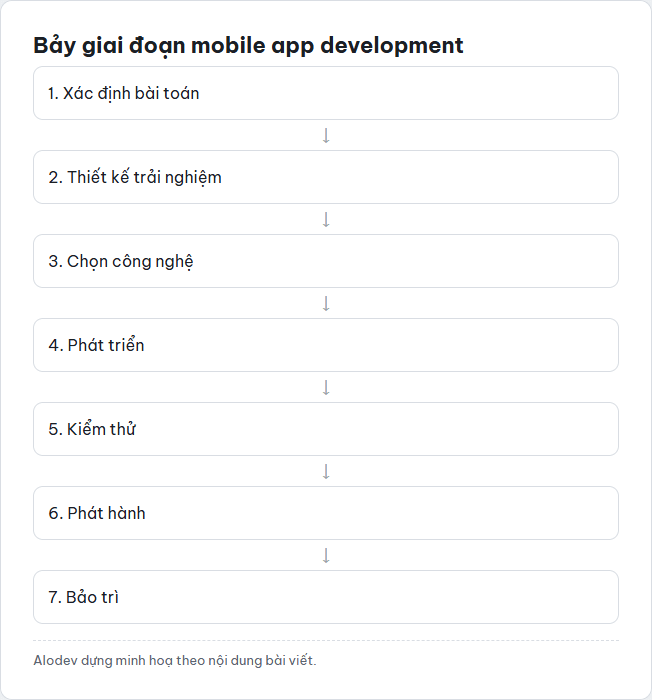Viewport: 652px width, 700px height.
Task: Select step 2 Thiết kế trải nghiệm
Action: coord(326,177)
